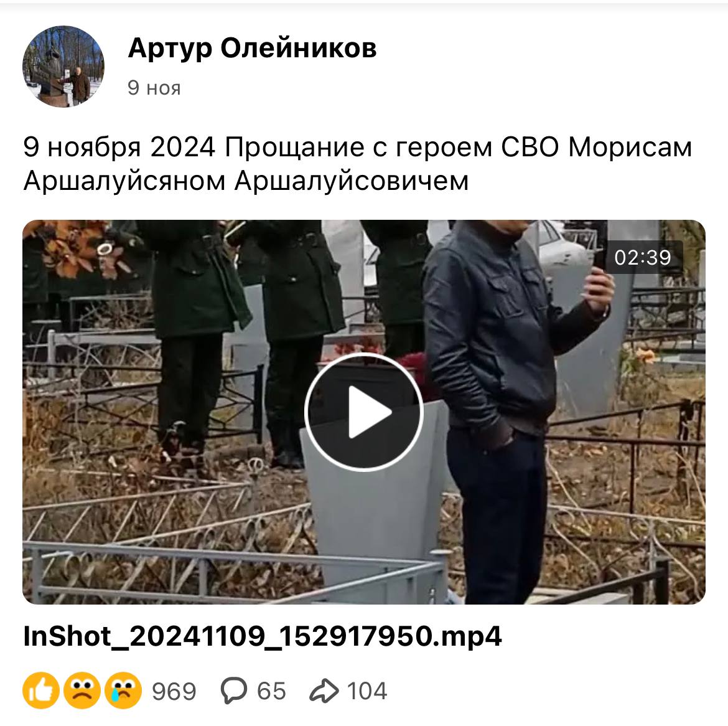
Task: Play the funeral video
Action: tap(363, 412)
